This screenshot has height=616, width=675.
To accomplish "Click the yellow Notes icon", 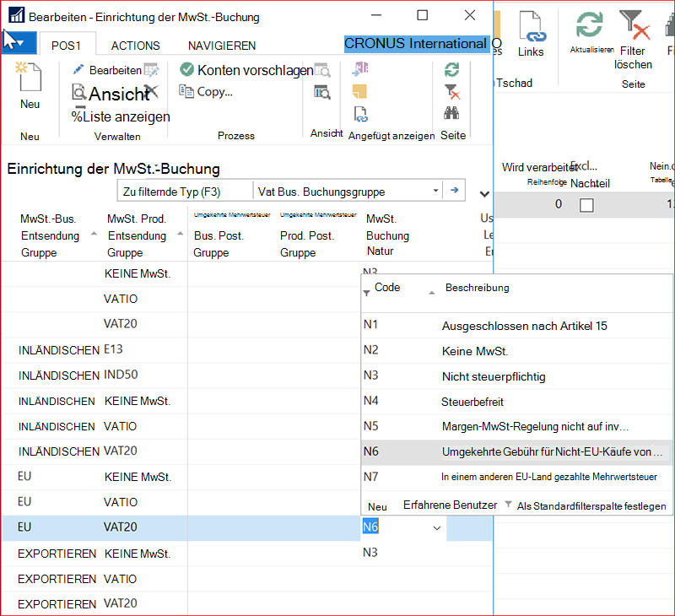I will 359,91.
